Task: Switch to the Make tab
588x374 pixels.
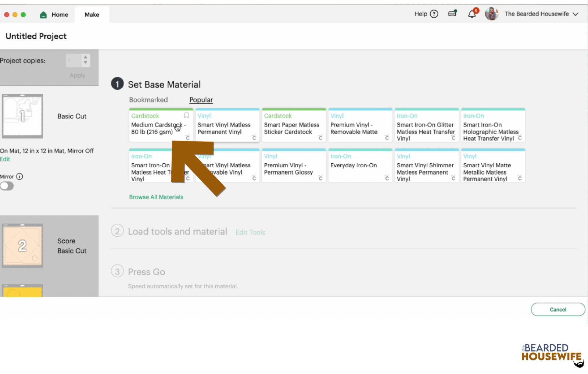Action: point(92,15)
